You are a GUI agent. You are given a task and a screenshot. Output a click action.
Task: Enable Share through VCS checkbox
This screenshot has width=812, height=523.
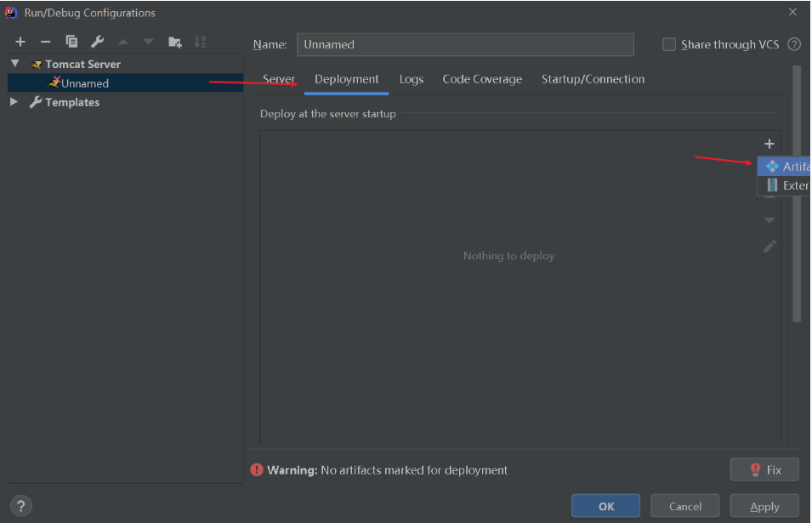tap(668, 44)
